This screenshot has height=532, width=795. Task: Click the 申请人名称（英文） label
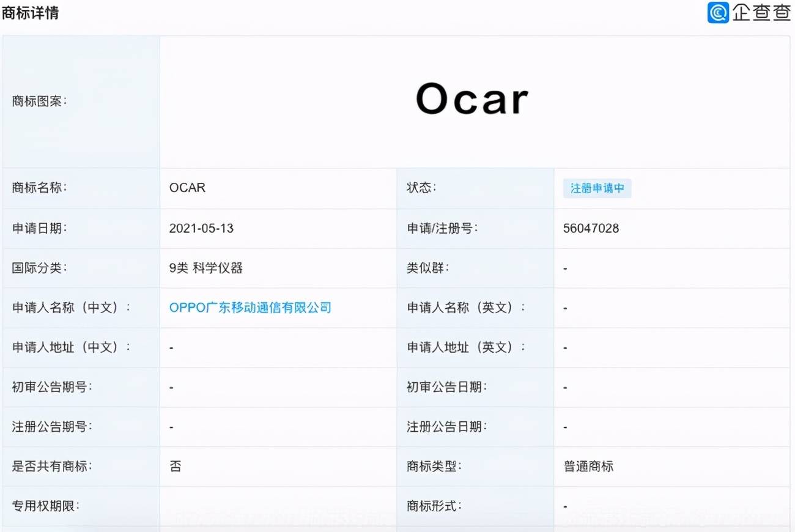[x=466, y=308]
